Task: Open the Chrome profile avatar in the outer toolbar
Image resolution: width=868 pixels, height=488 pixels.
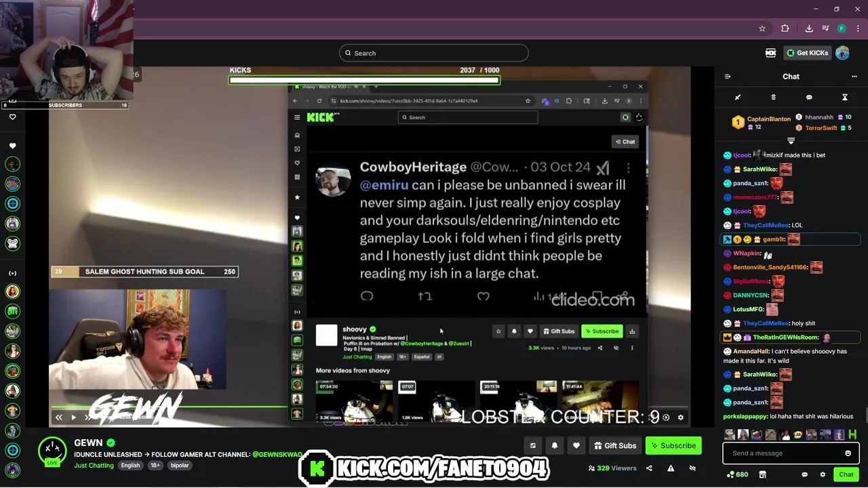Action: 842,28
